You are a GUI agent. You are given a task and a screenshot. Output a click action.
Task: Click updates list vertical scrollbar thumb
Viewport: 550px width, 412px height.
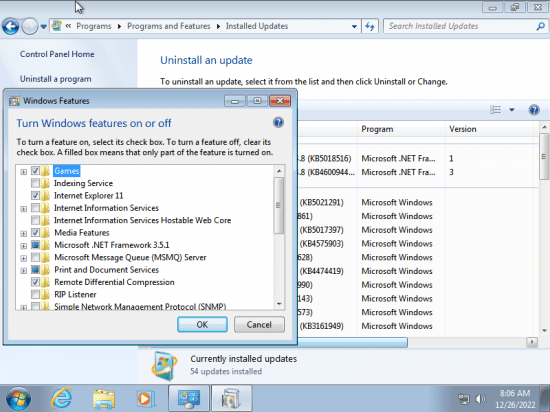pyautogui.click(x=544, y=157)
